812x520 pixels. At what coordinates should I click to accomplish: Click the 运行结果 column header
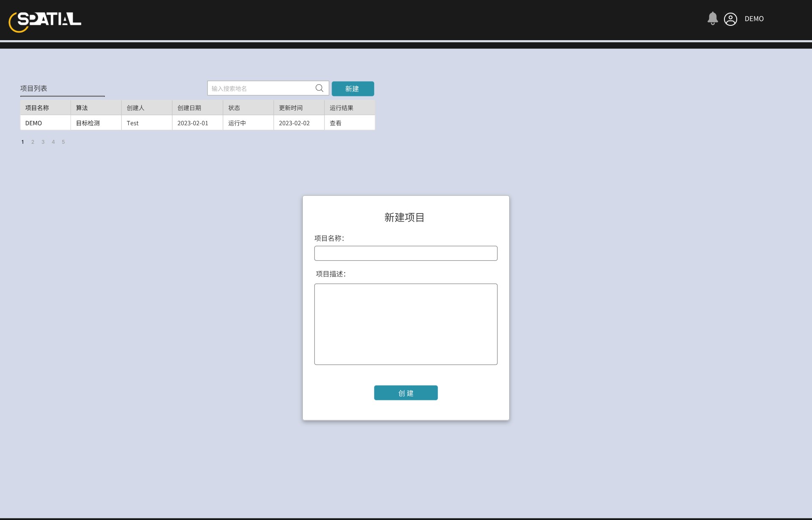tap(350, 108)
